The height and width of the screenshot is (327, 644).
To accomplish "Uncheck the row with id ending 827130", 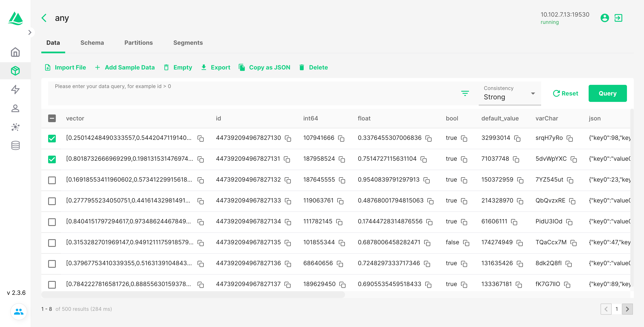I will click(x=52, y=138).
